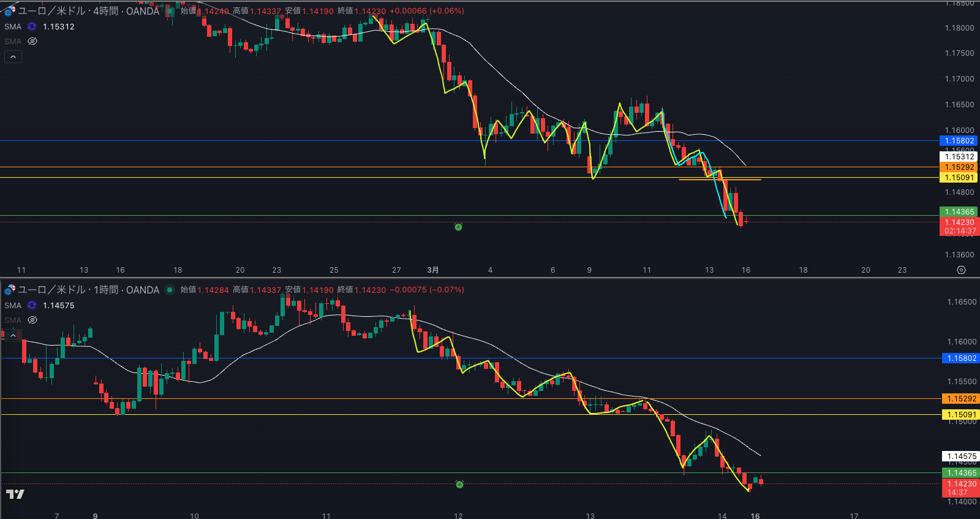This screenshot has height=519, width=980.
Task: Click the 4-hour EUR/USD OANDA symbol title
Action: 89,11
